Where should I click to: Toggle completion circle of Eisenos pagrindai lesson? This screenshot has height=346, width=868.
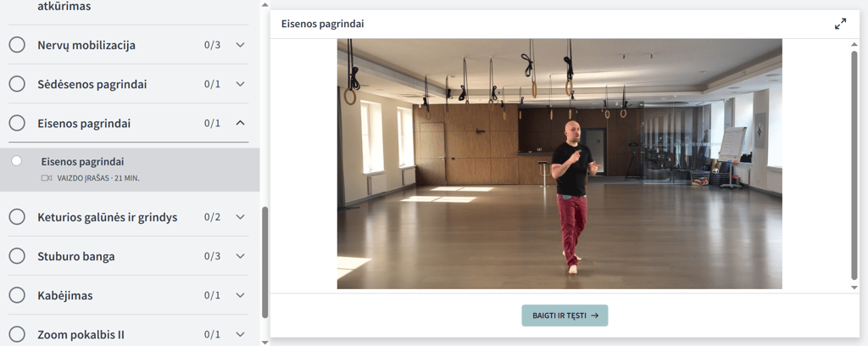(17, 161)
